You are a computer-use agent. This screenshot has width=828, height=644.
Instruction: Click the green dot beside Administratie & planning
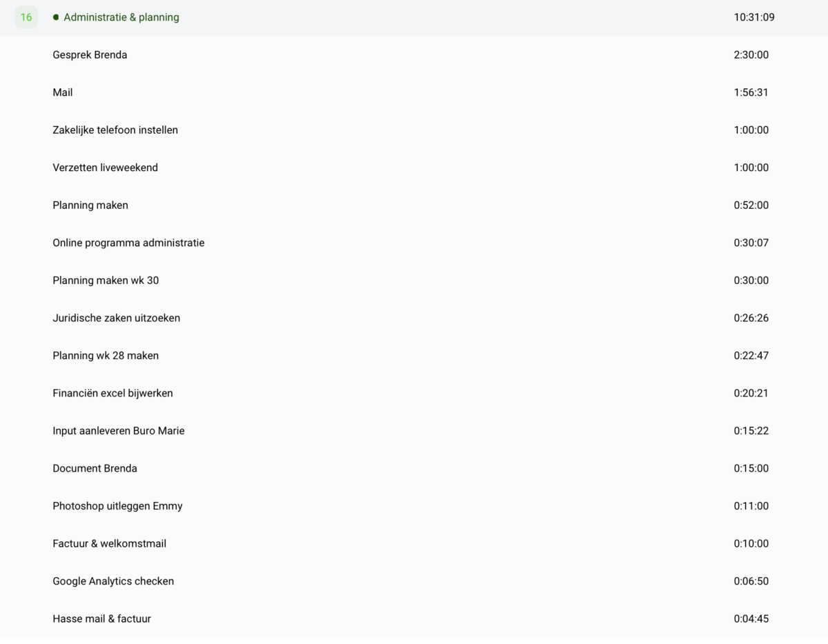pyautogui.click(x=56, y=17)
